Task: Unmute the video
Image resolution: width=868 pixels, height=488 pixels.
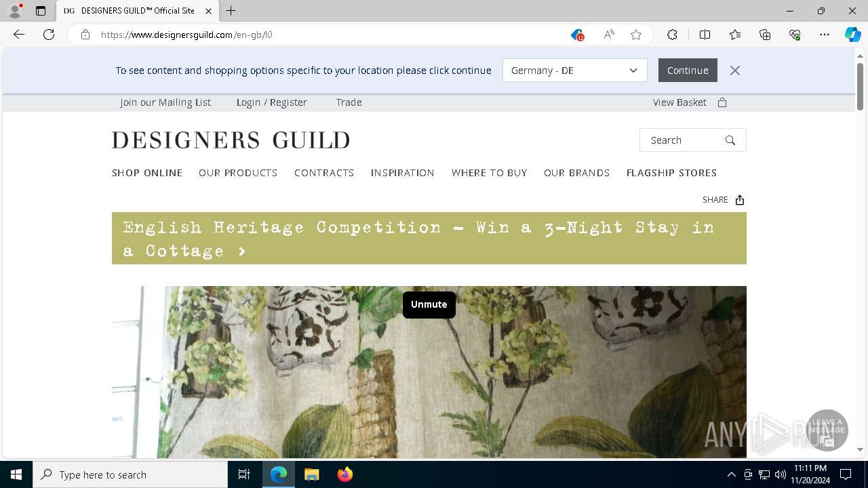Action: coord(429,304)
